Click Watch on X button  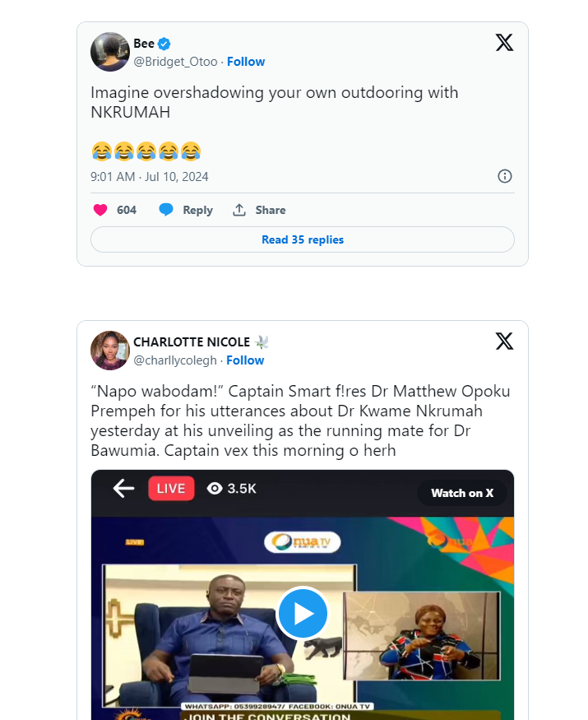pos(462,493)
